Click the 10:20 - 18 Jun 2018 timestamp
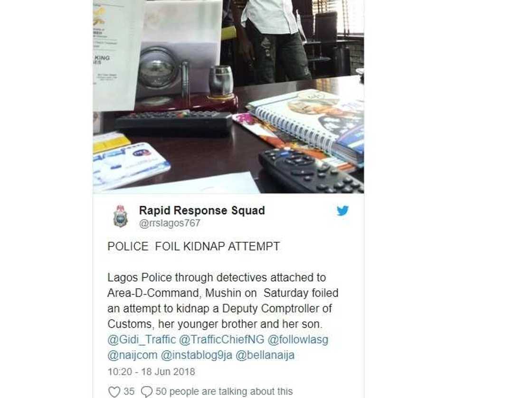The width and height of the screenshot is (532, 398). click(152, 371)
